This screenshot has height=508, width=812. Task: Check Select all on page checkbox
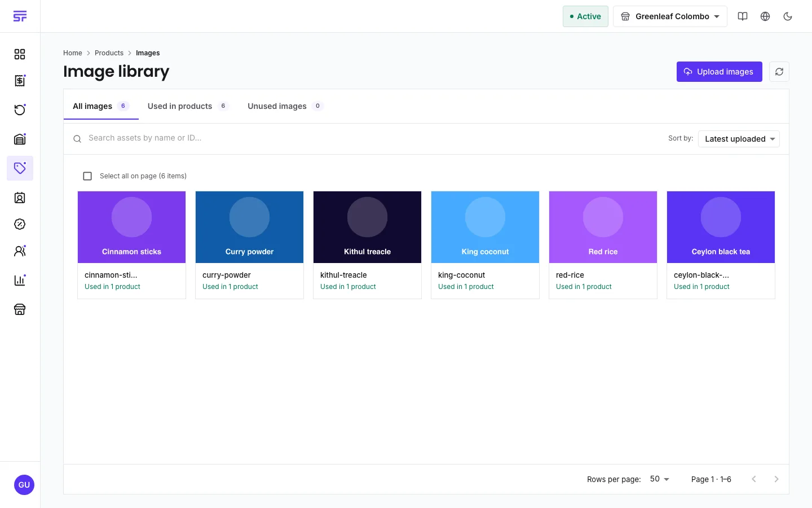[87, 176]
